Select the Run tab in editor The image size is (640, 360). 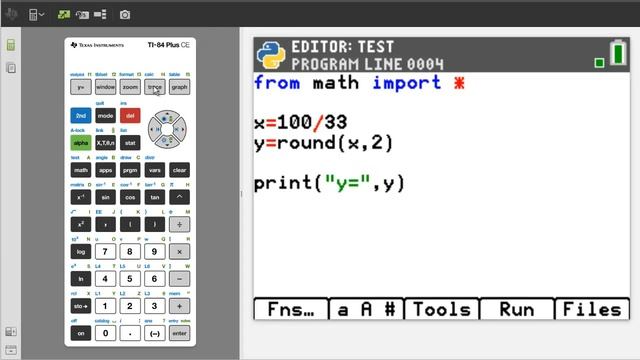click(517, 309)
